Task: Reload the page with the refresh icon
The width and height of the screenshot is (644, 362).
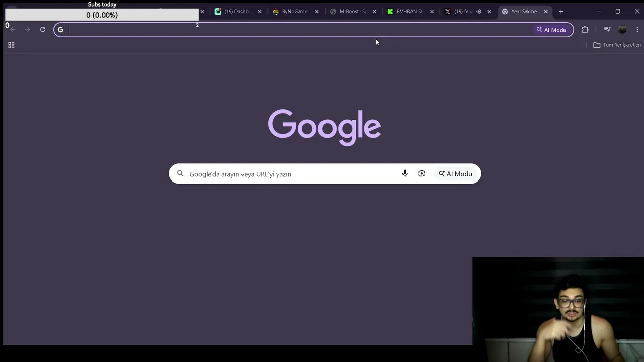Action: click(x=43, y=30)
